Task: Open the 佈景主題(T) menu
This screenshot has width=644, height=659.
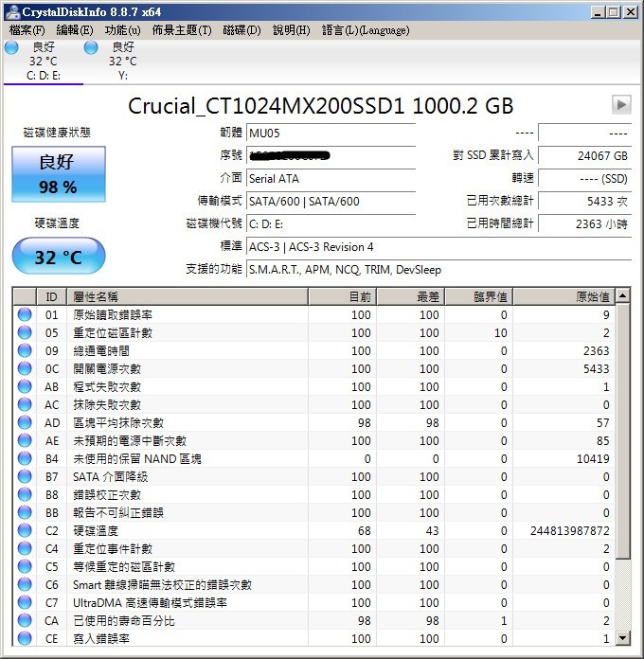Action: [x=182, y=30]
